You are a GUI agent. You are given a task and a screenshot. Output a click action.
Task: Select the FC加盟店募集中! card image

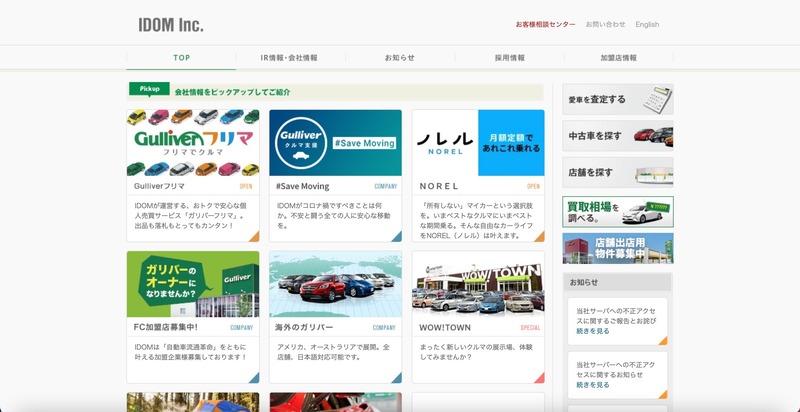tap(192, 284)
